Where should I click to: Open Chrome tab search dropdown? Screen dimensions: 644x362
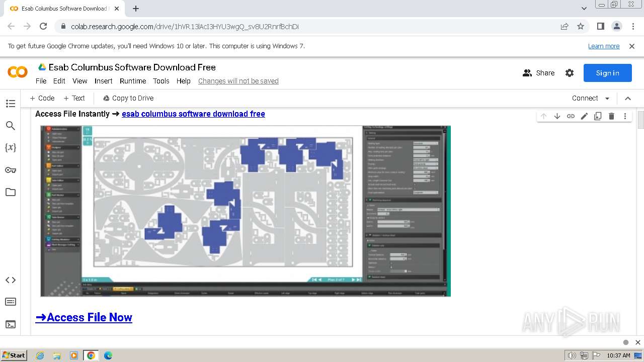point(584,9)
